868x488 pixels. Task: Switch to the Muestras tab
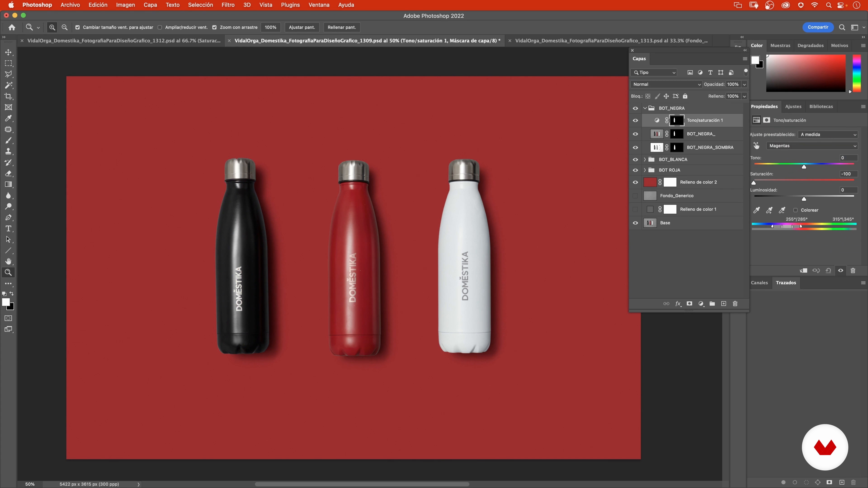pos(780,45)
